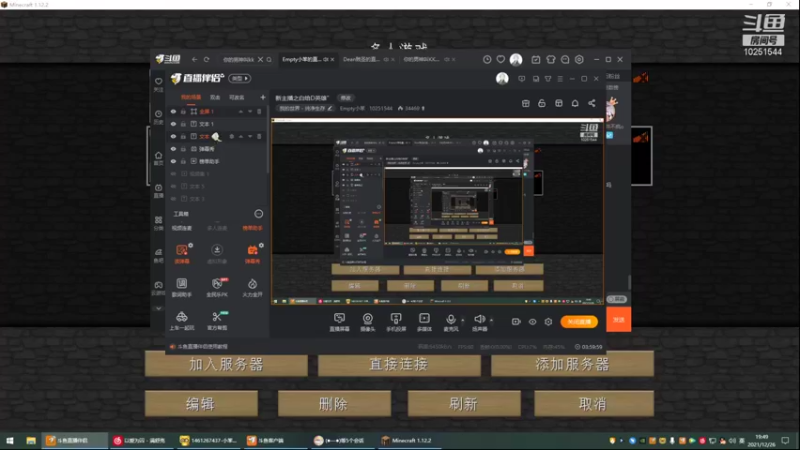Click the Follow heart in Douyu left sidebar
This screenshot has width=800, height=450.
click(159, 81)
